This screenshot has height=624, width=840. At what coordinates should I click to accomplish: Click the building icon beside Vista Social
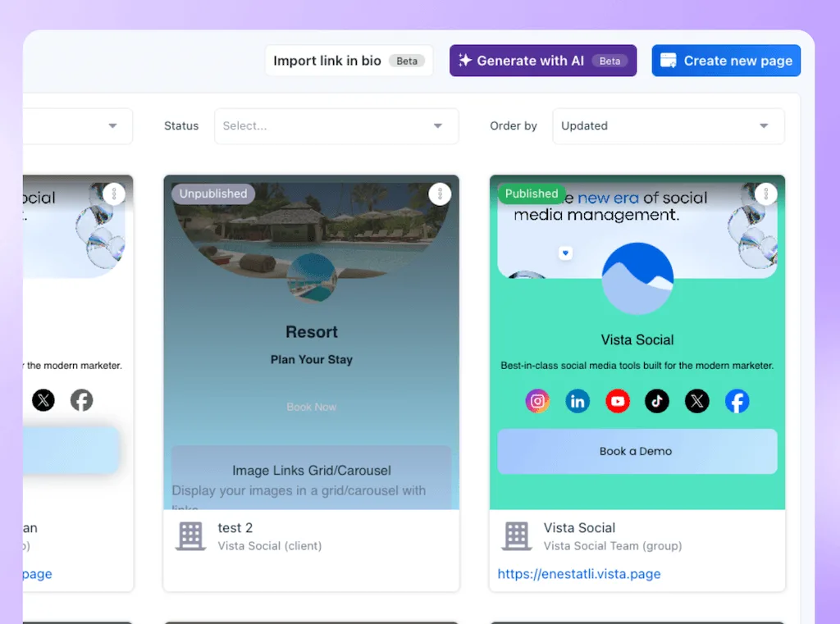pos(517,535)
